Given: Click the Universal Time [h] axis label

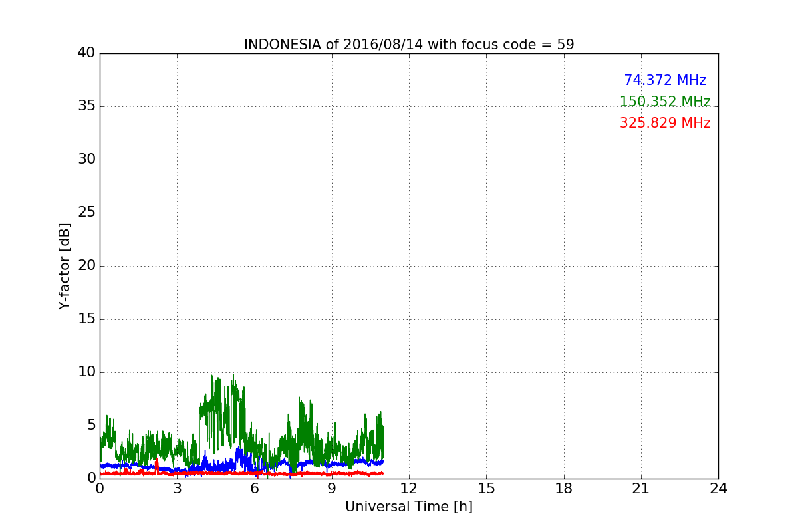Looking at the screenshot, I should click(x=409, y=507).
